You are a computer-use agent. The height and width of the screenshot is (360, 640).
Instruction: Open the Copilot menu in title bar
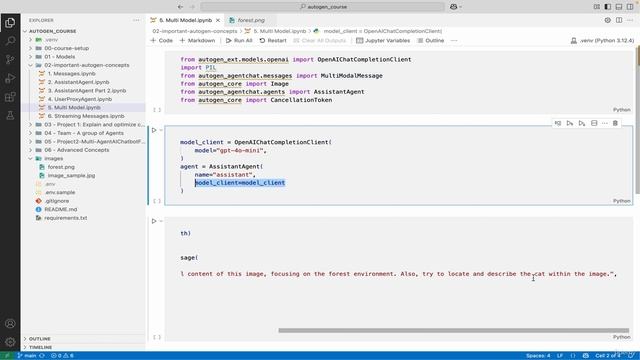(456, 7)
